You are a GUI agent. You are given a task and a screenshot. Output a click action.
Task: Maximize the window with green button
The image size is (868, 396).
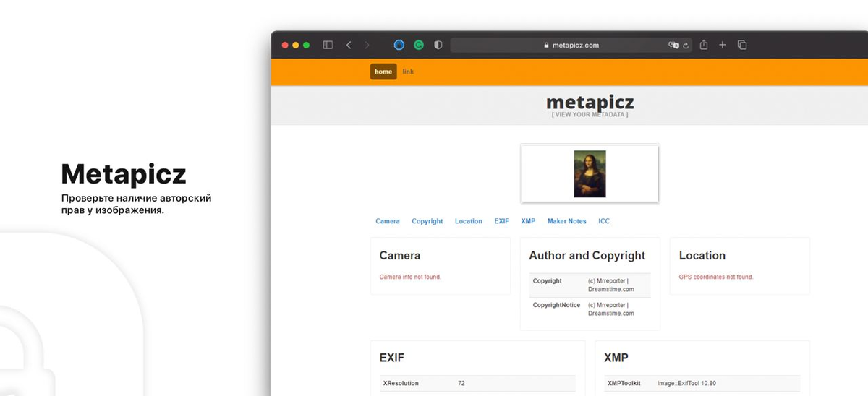[307, 45]
